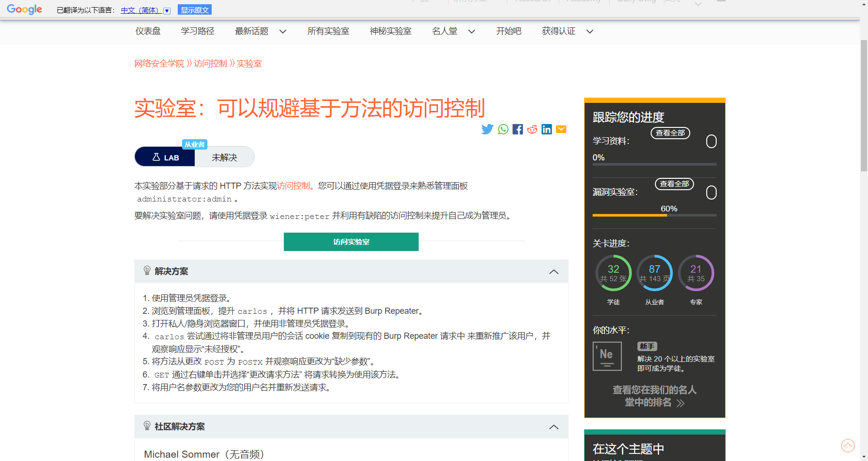Click 查看全部 next to 学习资料

tap(670, 133)
